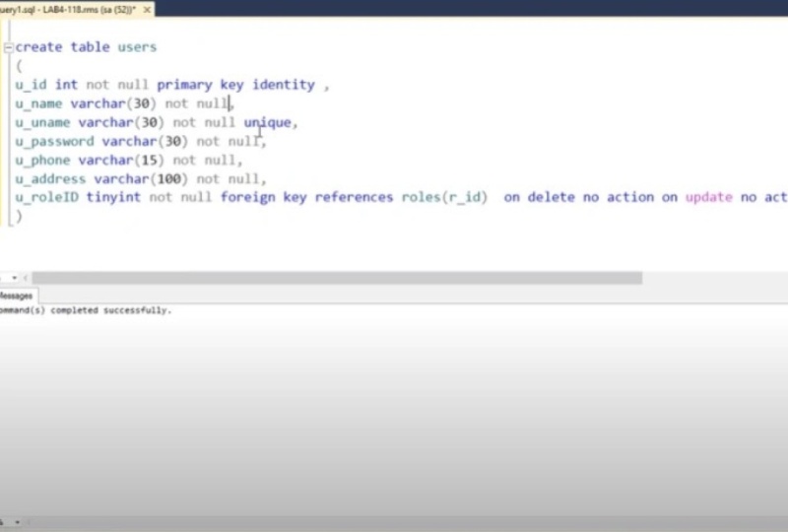Click the 'completed successfully' message text
788x532 pixels.
pyautogui.click(x=110, y=310)
